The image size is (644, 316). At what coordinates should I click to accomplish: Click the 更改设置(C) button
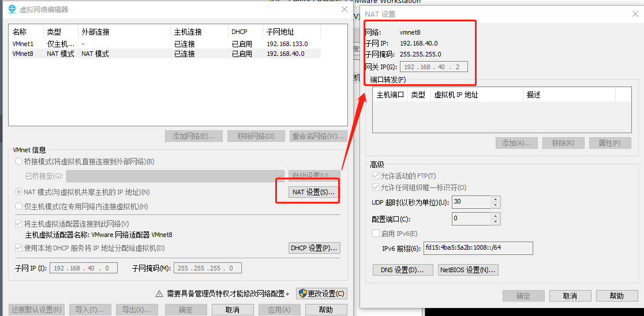click(x=321, y=294)
